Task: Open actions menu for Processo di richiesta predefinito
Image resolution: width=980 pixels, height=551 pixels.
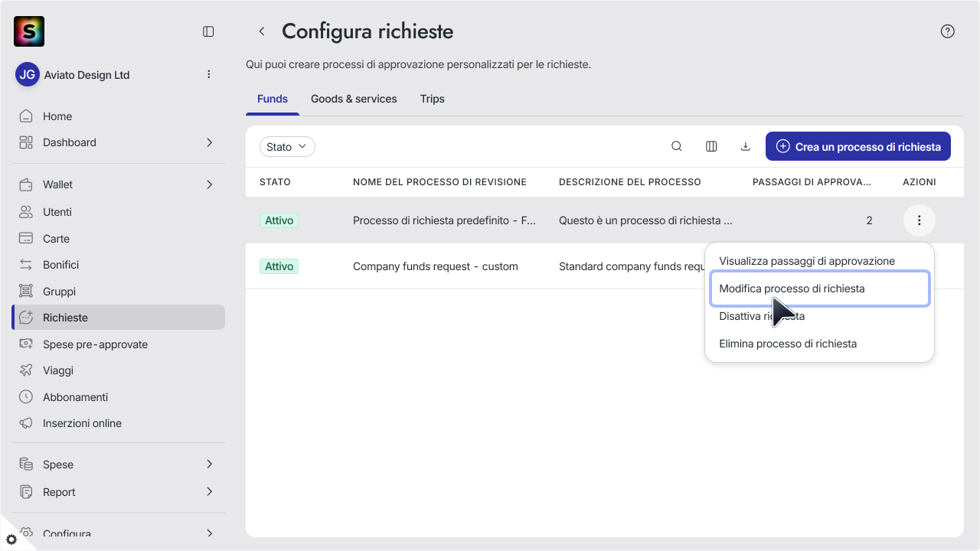Action: [920, 220]
